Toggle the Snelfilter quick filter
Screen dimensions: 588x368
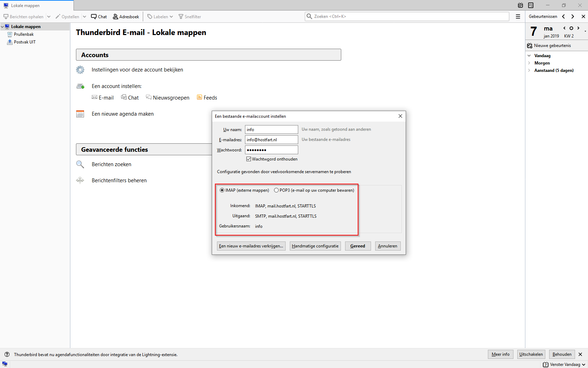pyautogui.click(x=190, y=16)
